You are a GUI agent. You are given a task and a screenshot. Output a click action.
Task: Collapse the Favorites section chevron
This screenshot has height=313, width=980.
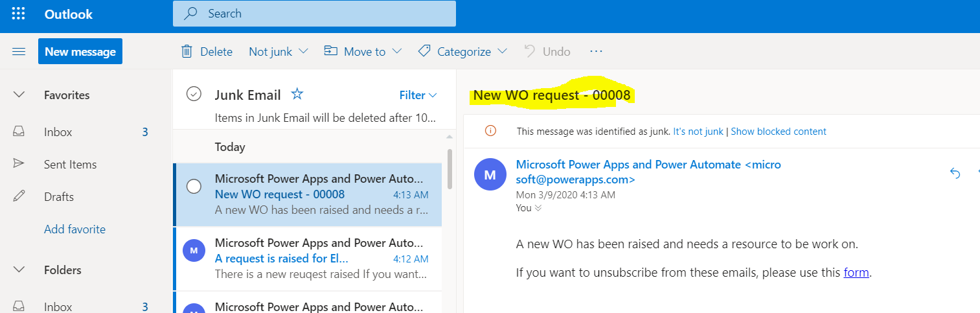click(x=19, y=95)
